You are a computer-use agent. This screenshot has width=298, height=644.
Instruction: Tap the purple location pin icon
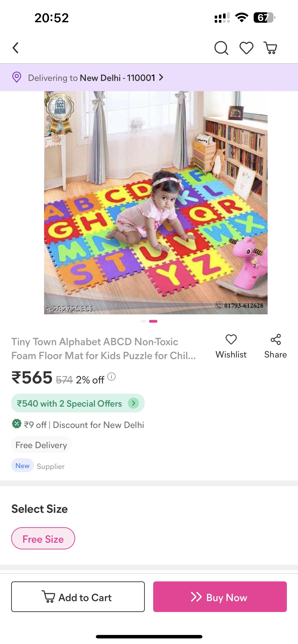17,77
